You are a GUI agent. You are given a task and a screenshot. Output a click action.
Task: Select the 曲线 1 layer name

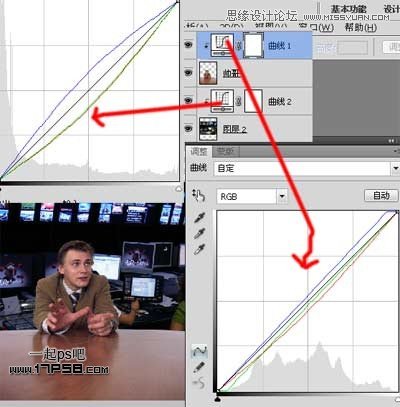coord(280,46)
